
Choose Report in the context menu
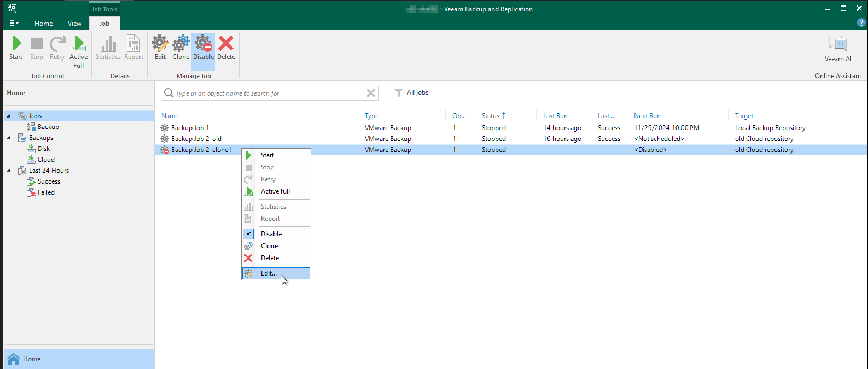276,219
